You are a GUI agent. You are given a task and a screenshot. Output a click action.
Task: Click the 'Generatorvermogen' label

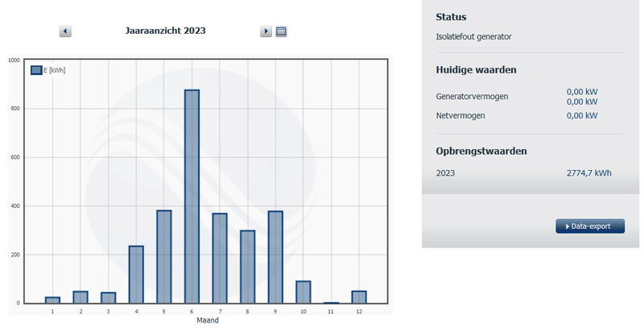(x=472, y=97)
